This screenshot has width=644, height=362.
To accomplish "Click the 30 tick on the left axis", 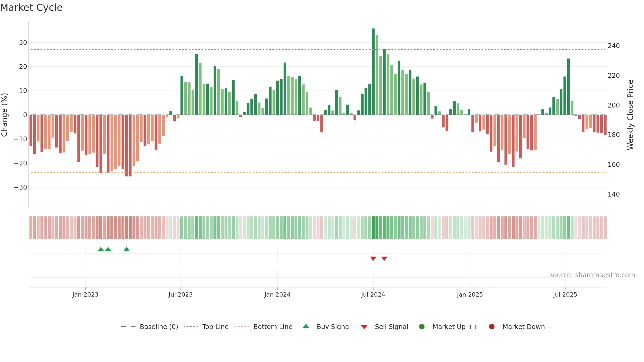I will coord(23,43).
